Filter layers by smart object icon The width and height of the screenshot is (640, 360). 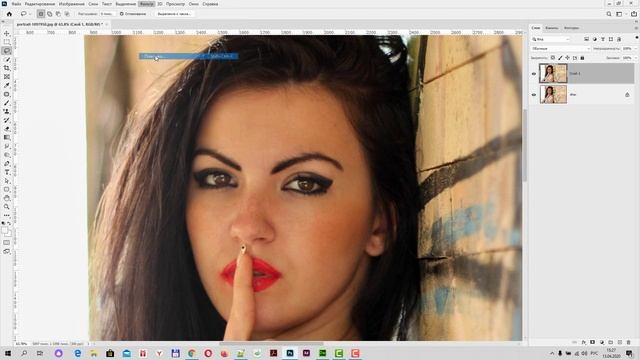click(619, 39)
